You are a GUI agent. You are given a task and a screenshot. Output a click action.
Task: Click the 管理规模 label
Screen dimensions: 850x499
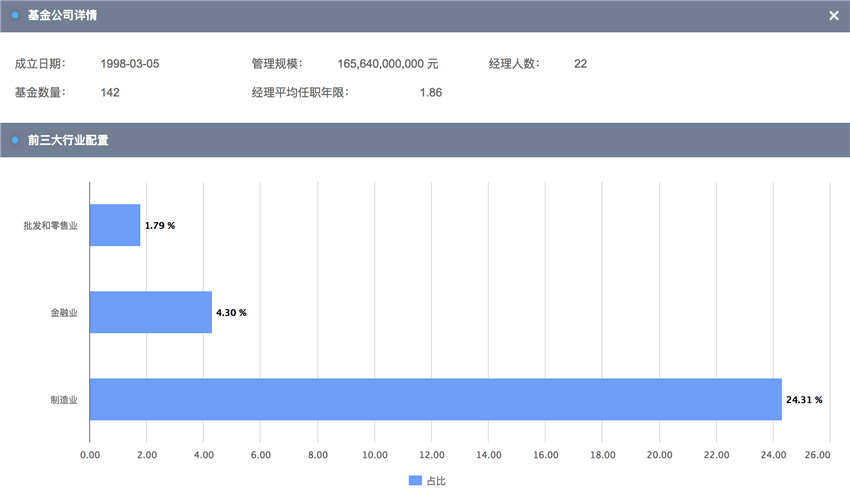click(277, 64)
